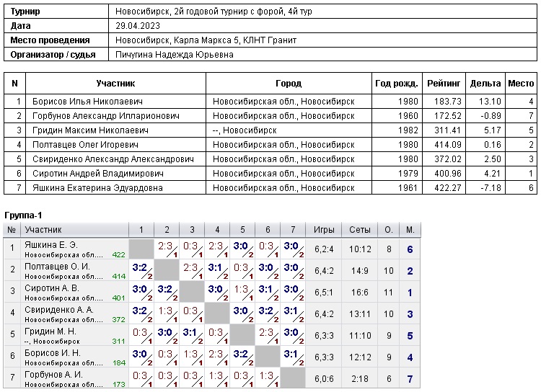
Task: Click organizer name Пичугина Надежда Юрьевна
Action: (175, 55)
